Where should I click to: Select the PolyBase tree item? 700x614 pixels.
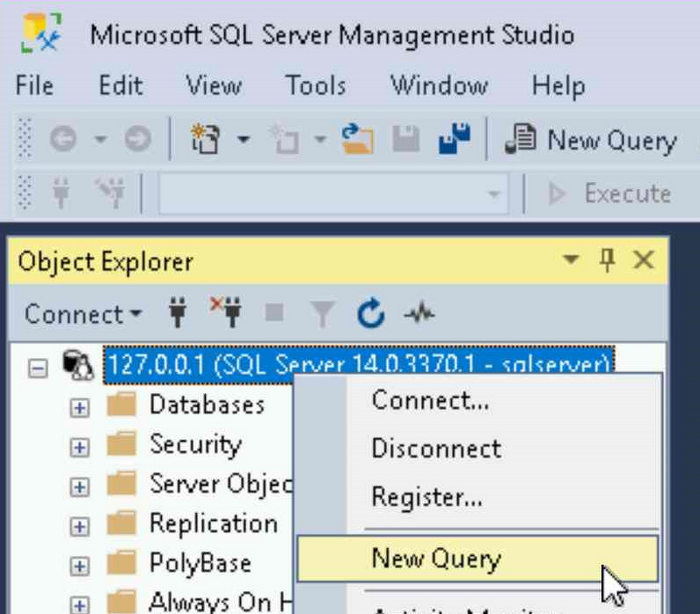click(200, 563)
